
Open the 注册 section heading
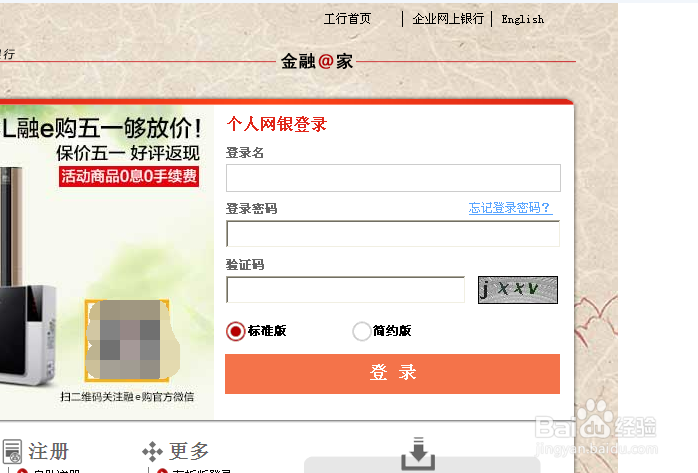click(x=49, y=451)
